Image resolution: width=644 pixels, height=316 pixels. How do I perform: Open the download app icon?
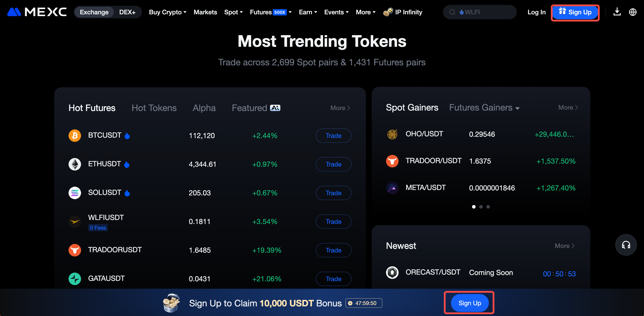coord(617,12)
